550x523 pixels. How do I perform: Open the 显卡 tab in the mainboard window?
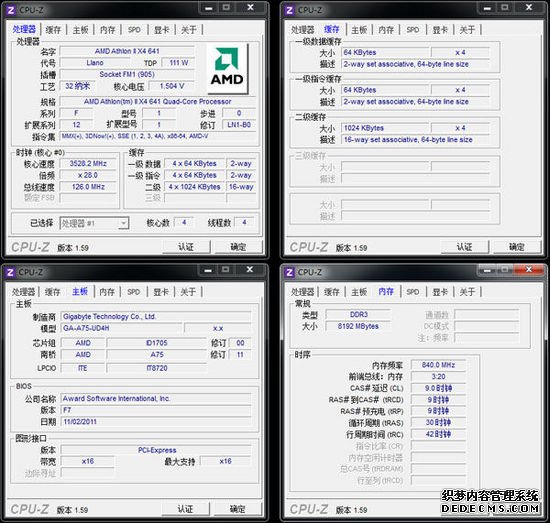[x=161, y=292]
